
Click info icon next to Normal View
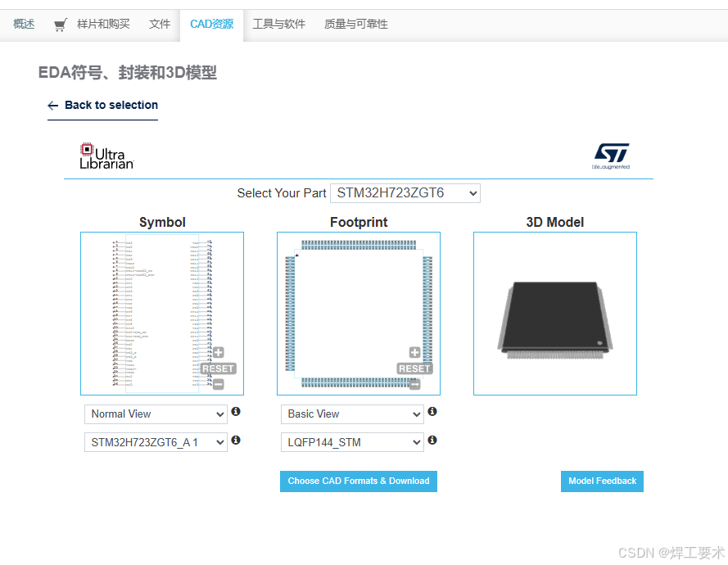(x=236, y=411)
